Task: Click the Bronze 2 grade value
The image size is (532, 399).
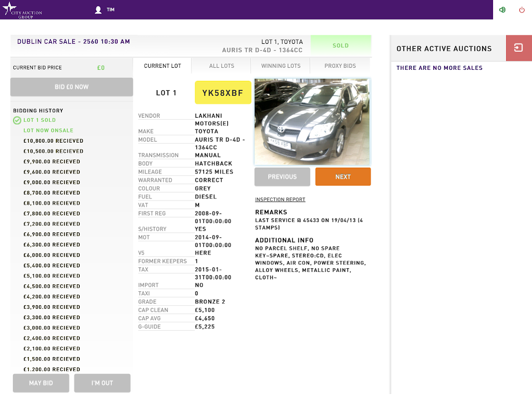Action: 210,302
